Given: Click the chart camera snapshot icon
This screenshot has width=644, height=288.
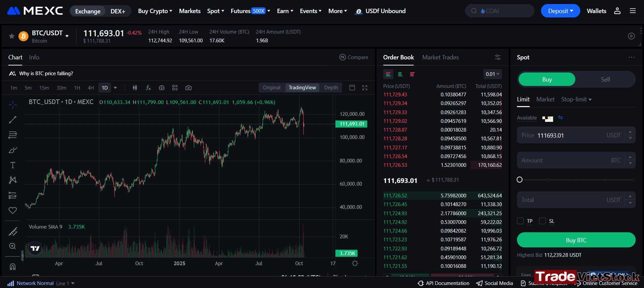Looking at the screenshot, I should pyautogui.click(x=189, y=88).
